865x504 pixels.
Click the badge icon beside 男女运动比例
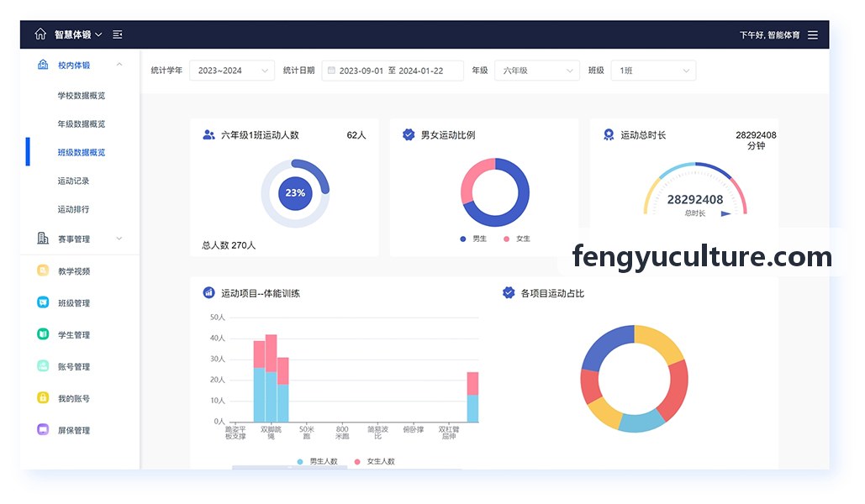pyautogui.click(x=409, y=134)
